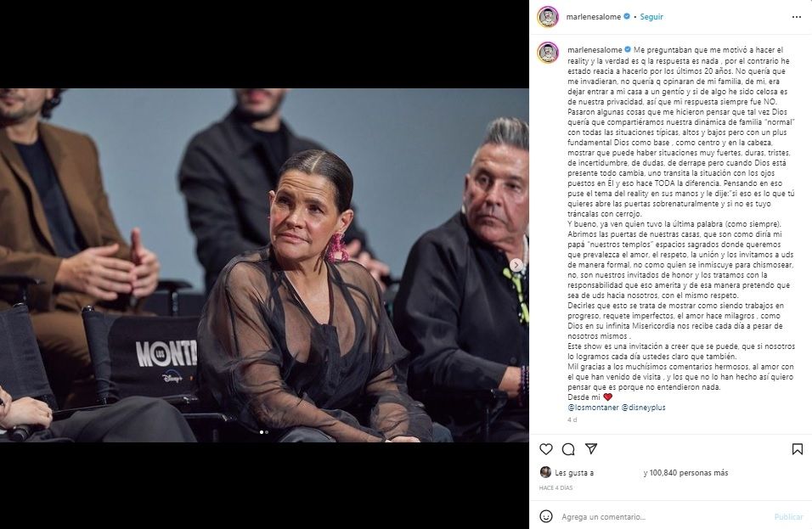Follow the account via Seguir

click(651, 17)
